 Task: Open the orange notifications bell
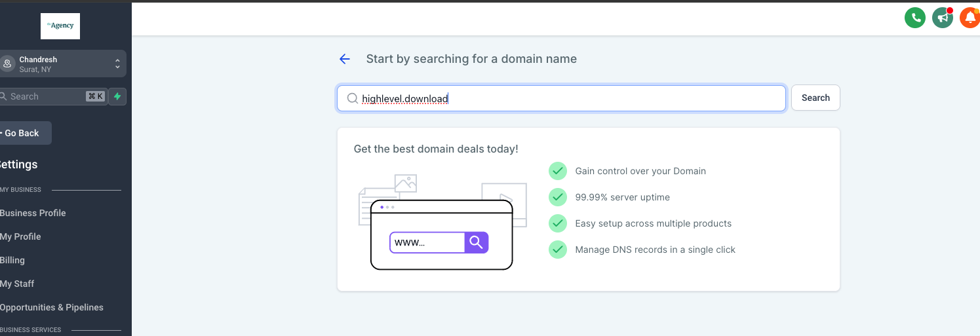click(x=970, y=18)
